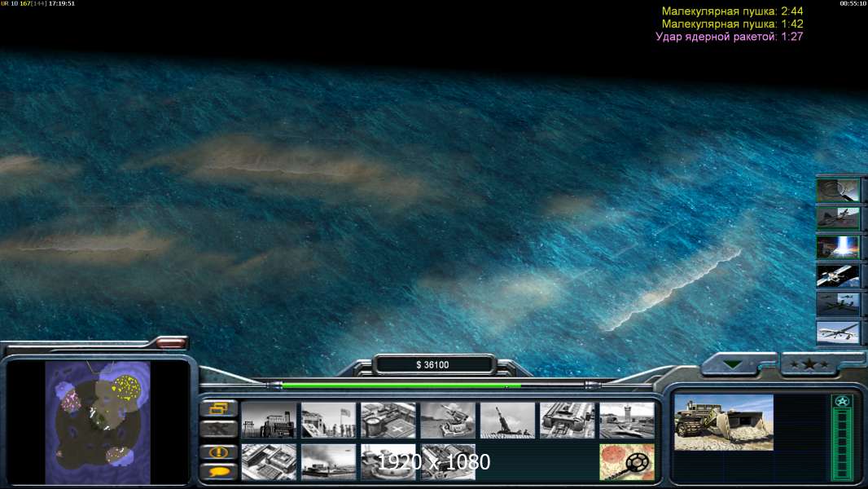Place a beacon with exclamation button
This screenshot has width=868, height=489.
tap(219, 452)
